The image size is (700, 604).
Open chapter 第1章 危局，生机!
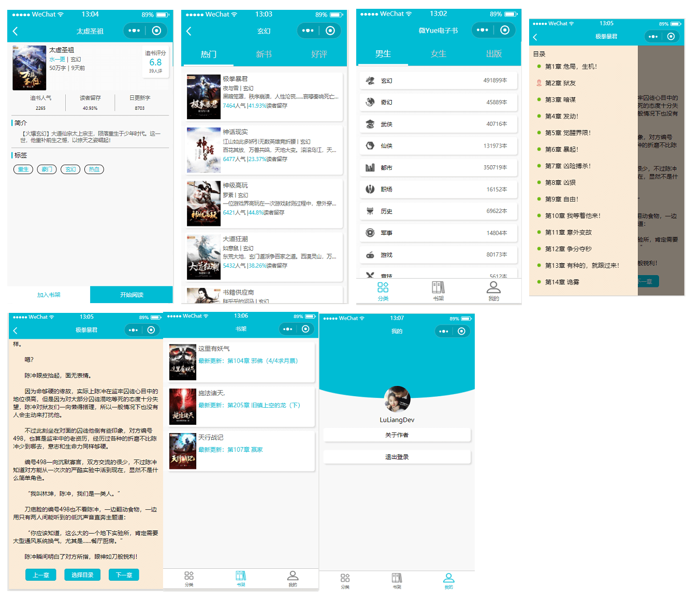coord(571,66)
